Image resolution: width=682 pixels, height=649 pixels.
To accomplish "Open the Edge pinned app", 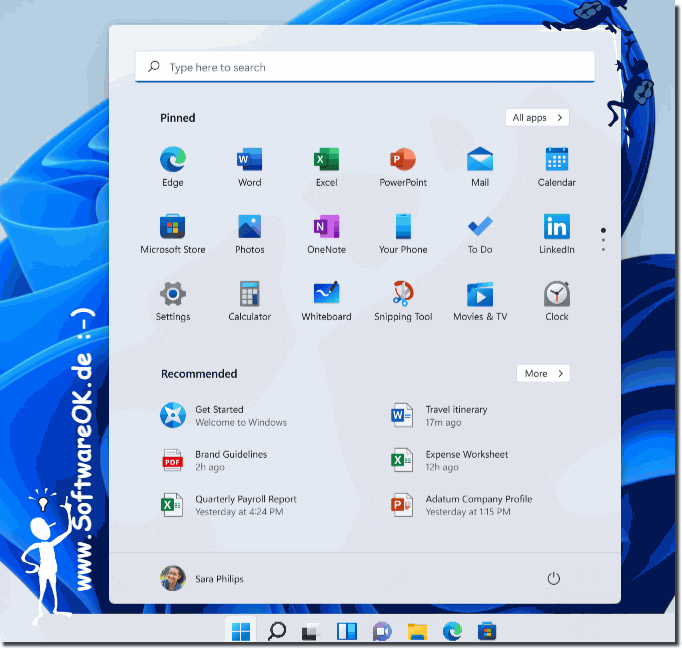I will point(173,167).
